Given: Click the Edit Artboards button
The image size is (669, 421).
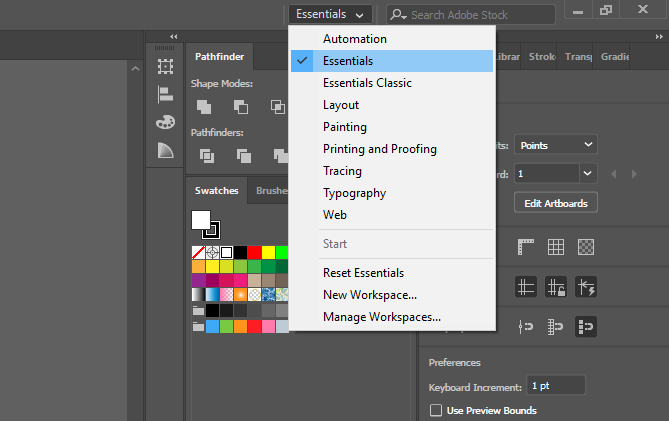Looking at the screenshot, I should click(556, 203).
